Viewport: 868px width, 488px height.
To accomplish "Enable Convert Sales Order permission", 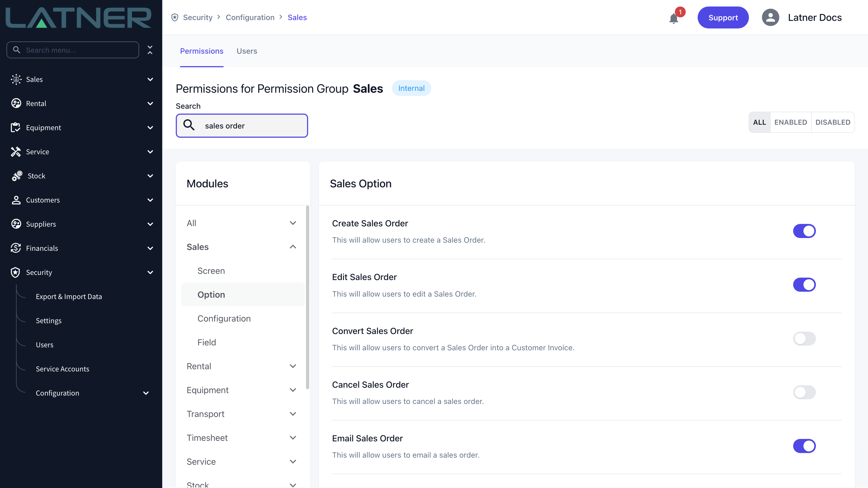I will coord(804,338).
